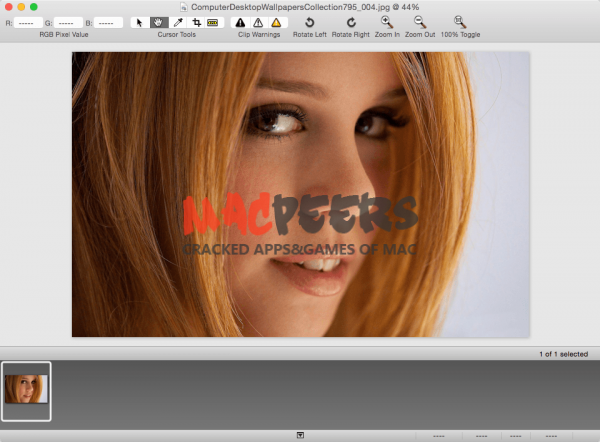Toggle the white highlight clip warning
This screenshot has width=600, height=442.
(x=258, y=22)
